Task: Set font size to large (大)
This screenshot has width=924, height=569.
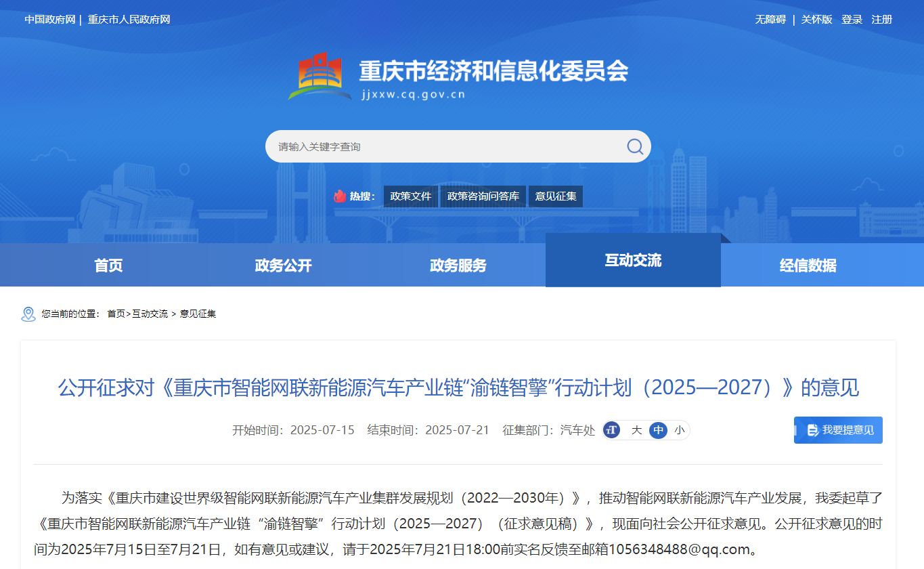Action: click(636, 430)
